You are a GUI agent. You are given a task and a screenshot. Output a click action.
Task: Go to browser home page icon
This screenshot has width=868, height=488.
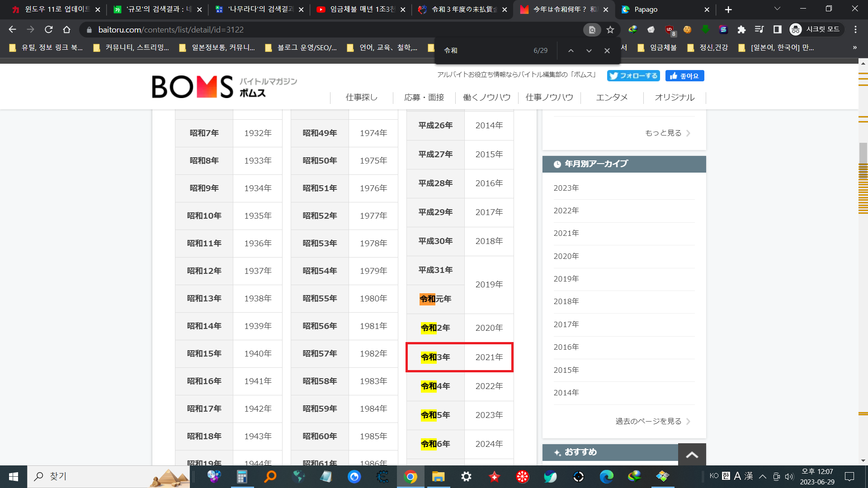pos(66,30)
